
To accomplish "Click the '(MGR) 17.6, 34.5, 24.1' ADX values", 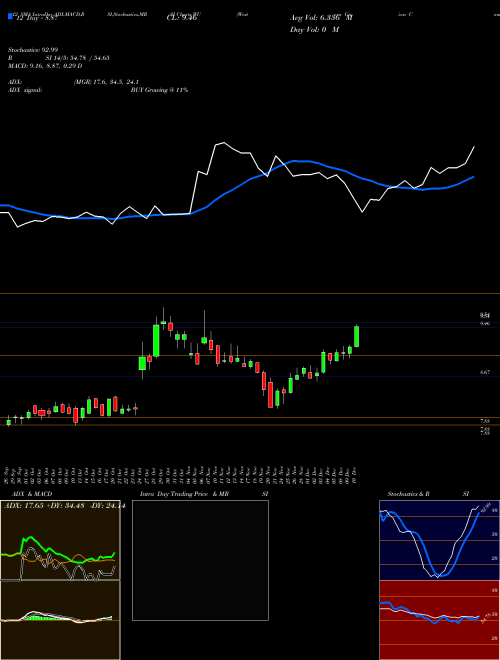I will 106,82.
